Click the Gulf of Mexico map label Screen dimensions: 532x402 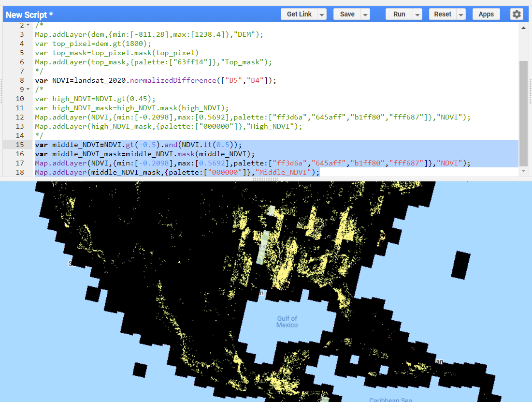click(x=287, y=322)
